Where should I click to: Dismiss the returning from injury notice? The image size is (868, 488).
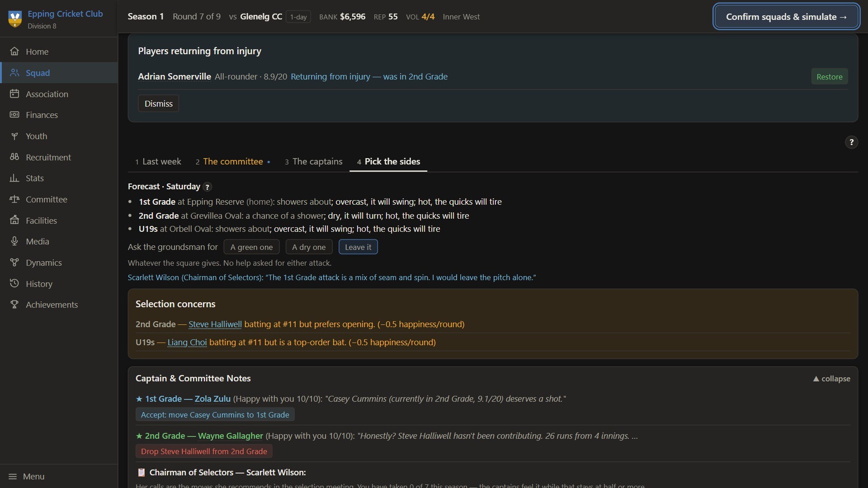coord(158,103)
